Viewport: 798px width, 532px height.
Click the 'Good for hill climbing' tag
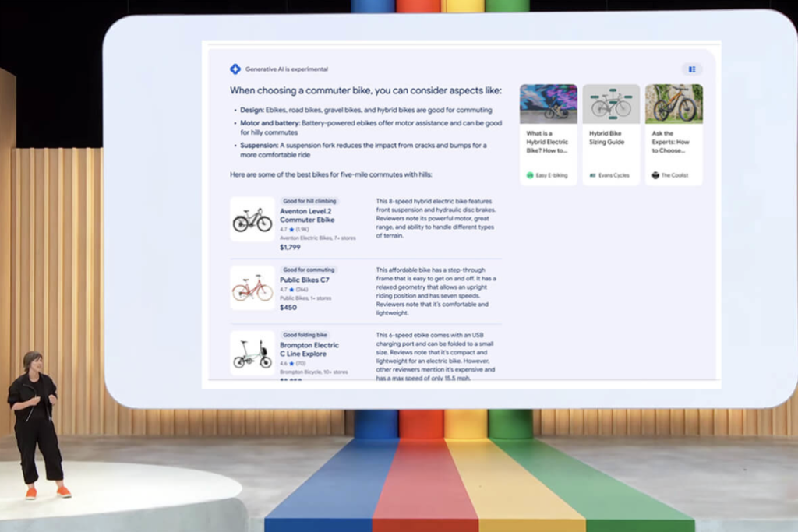point(309,201)
